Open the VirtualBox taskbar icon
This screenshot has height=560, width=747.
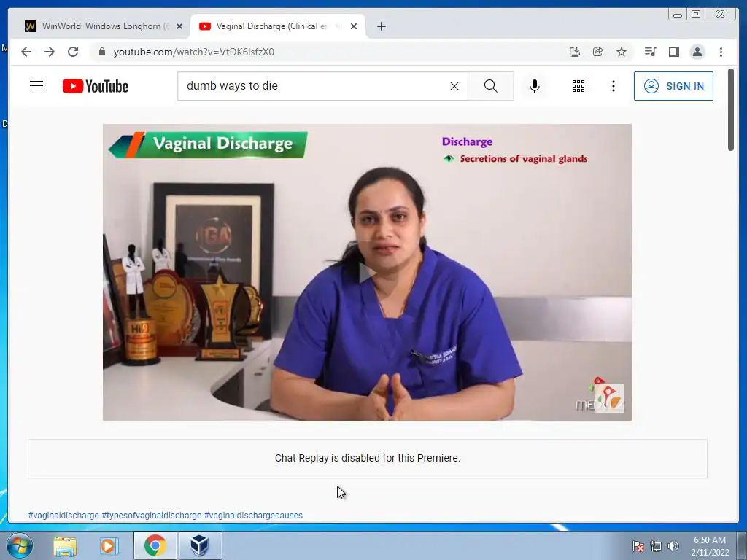[200, 545]
